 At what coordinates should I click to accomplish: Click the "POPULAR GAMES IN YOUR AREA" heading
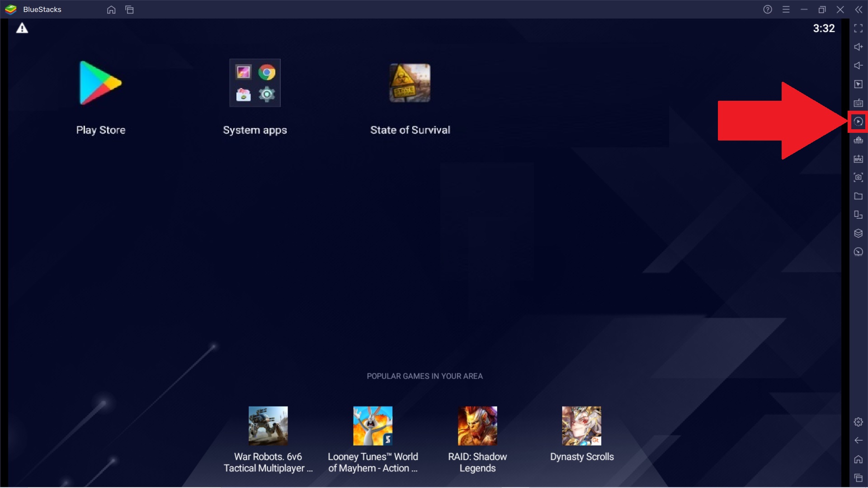(425, 376)
